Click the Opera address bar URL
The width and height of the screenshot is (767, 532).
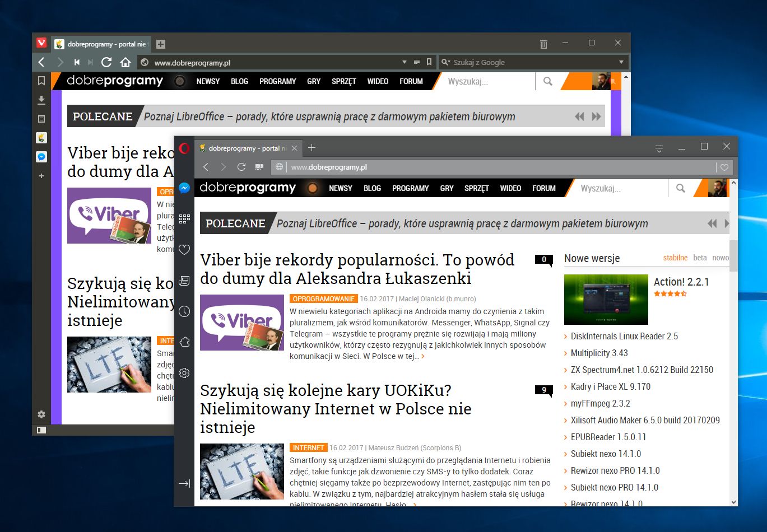[329, 167]
